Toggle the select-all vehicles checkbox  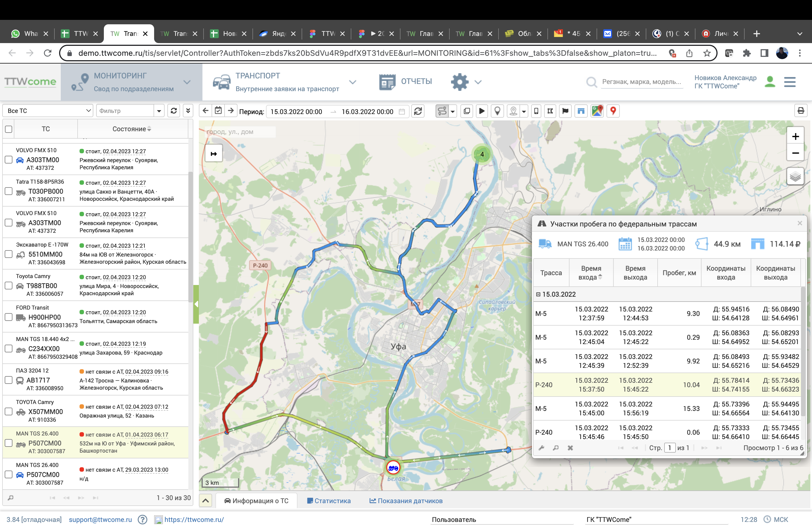coord(9,129)
